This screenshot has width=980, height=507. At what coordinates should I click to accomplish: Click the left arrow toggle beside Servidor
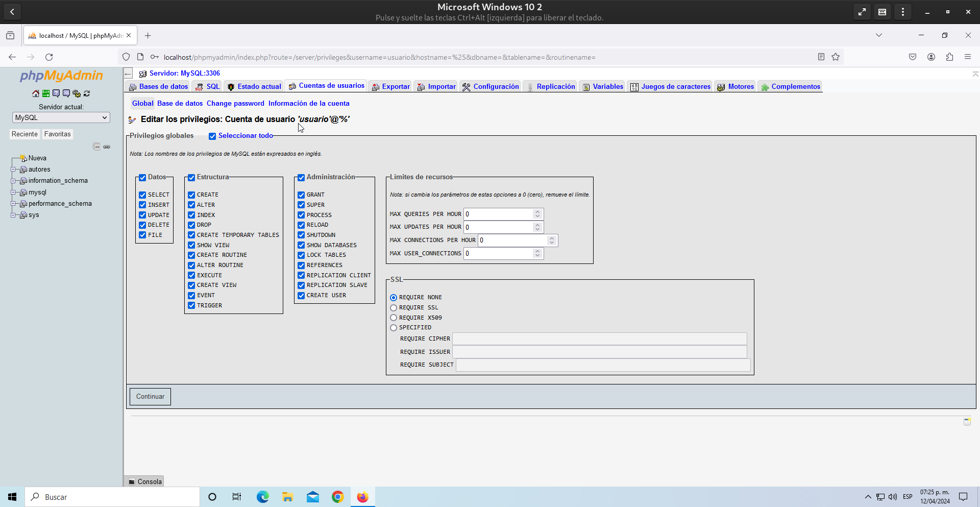128,74
